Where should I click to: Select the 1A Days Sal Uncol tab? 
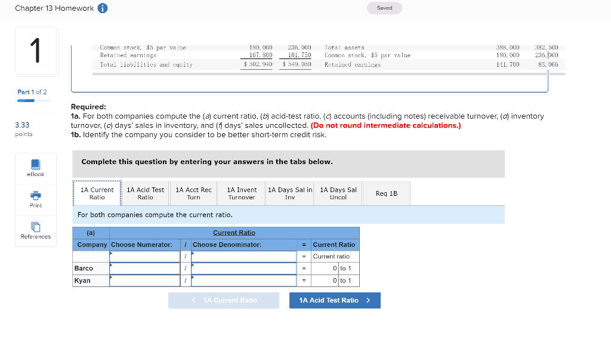pyautogui.click(x=337, y=193)
